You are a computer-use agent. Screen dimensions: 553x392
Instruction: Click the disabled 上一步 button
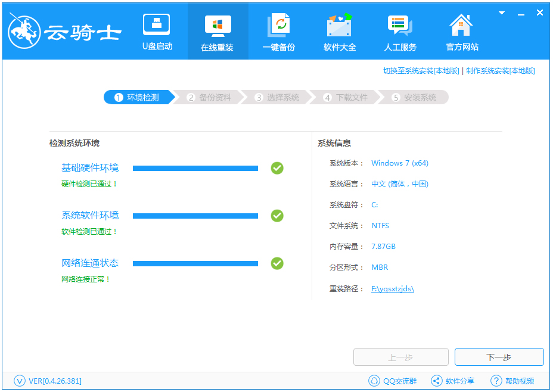coord(401,357)
